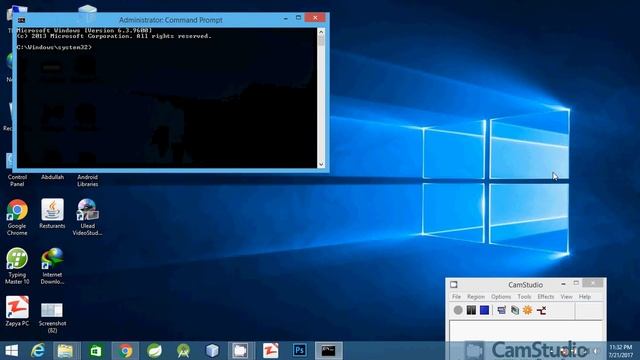Open the Region menu in CamStudio
The height and width of the screenshot is (360, 640).
click(x=476, y=297)
